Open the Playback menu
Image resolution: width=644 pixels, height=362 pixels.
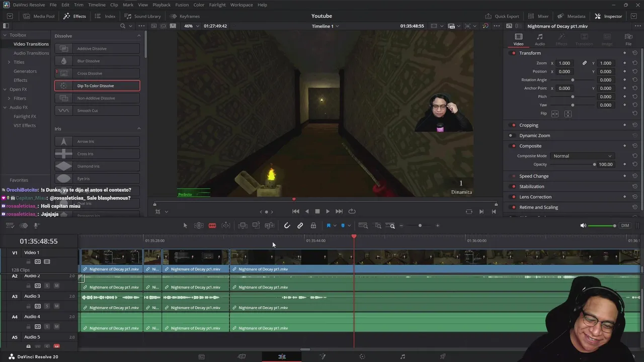pyautogui.click(x=162, y=5)
